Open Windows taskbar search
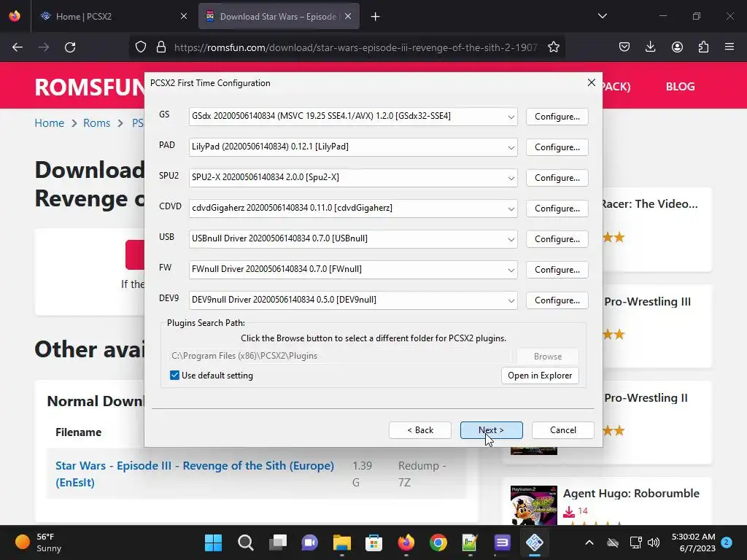Viewport: 747px width, 560px height. pyautogui.click(x=245, y=542)
